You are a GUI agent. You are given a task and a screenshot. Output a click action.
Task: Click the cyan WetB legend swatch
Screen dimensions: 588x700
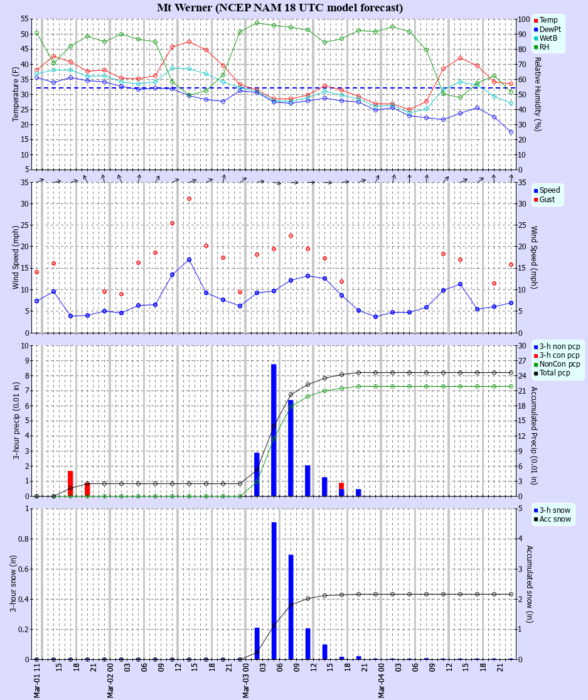point(535,38)
